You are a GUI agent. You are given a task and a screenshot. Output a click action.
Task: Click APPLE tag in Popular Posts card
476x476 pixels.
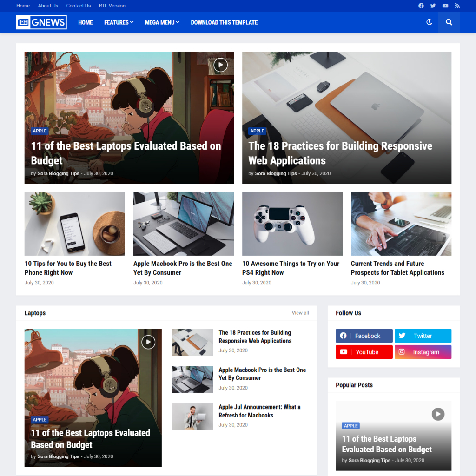click(350, 426)
